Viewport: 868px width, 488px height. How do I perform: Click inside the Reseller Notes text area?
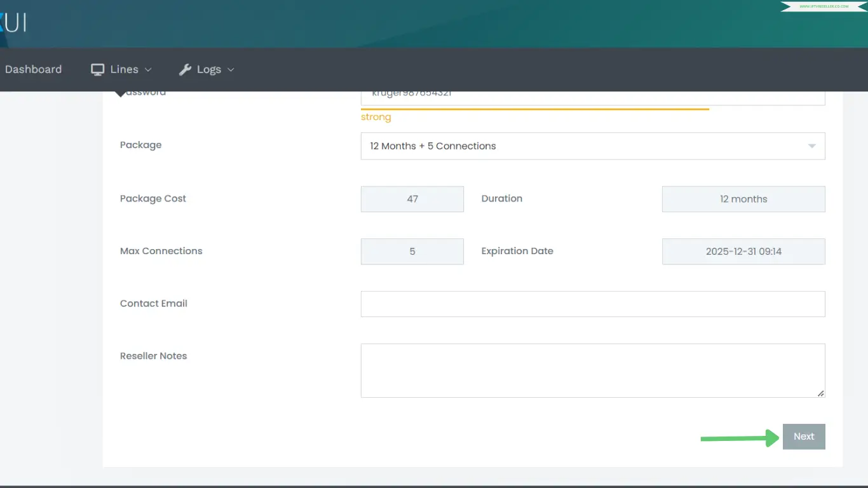point(592,370)
